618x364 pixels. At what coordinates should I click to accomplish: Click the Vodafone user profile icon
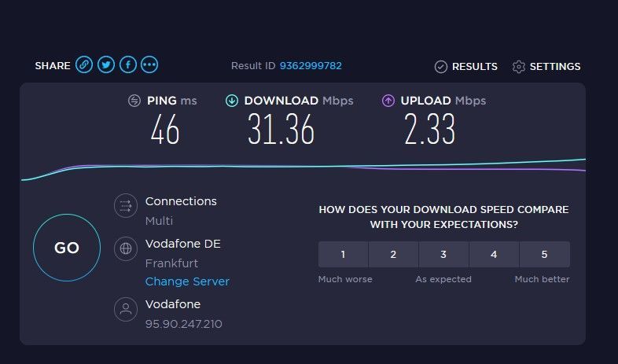125,309
